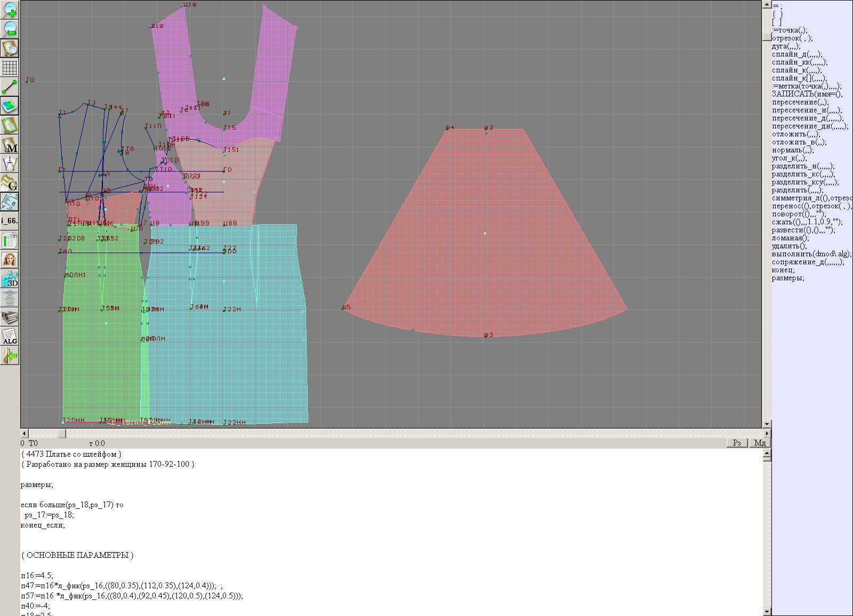Click the stacked books library icon
Image resolution: width=853 pixels, height=616 pixels.
(10, 318)
